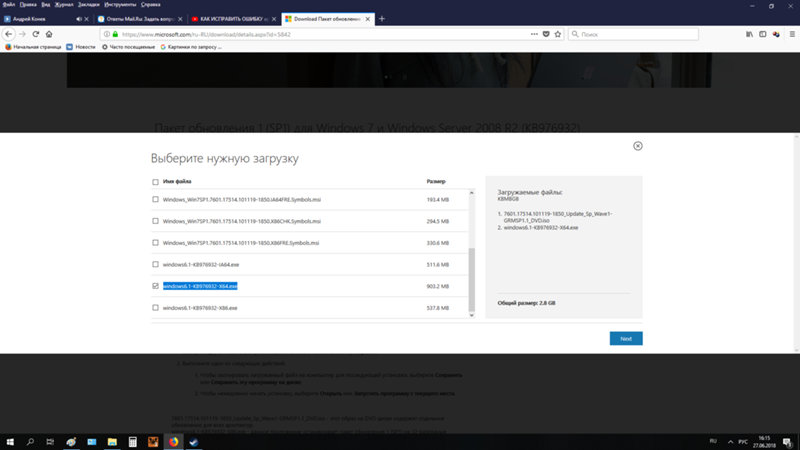Click the forward navigation arrow

click(x=22, y=34)
